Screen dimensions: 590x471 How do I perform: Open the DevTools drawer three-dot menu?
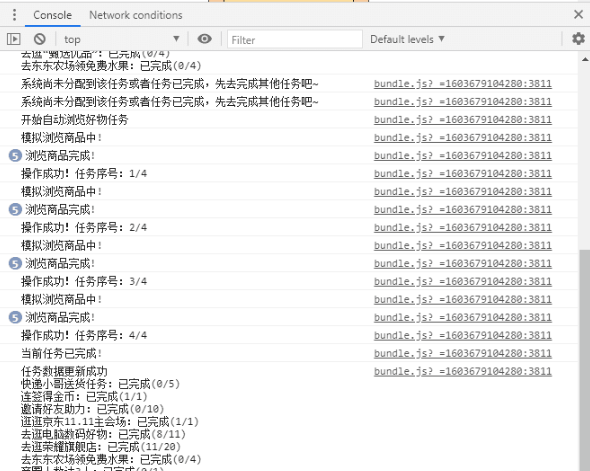[x=14, y=15]
